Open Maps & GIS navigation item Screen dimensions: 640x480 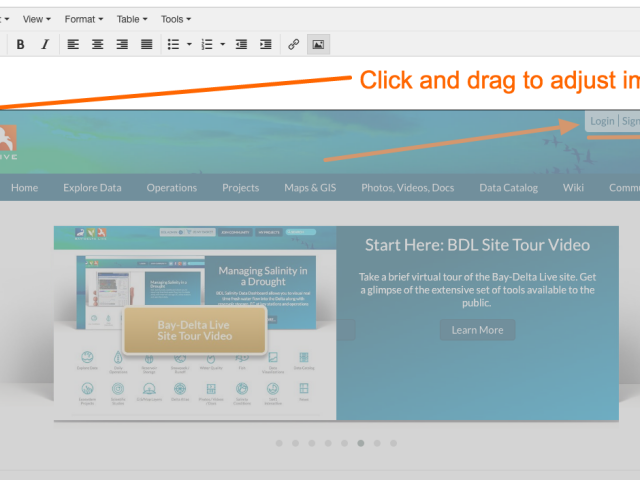(x=310, y=188)
